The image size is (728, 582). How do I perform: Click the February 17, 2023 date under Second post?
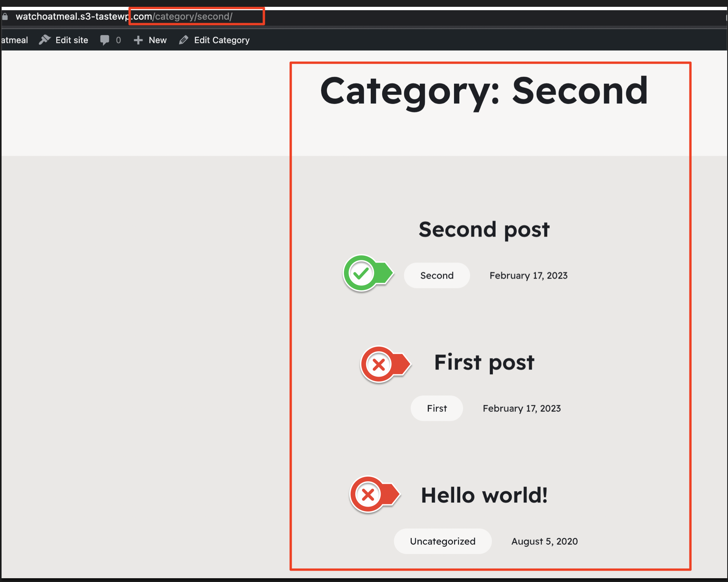coord(528,275)
